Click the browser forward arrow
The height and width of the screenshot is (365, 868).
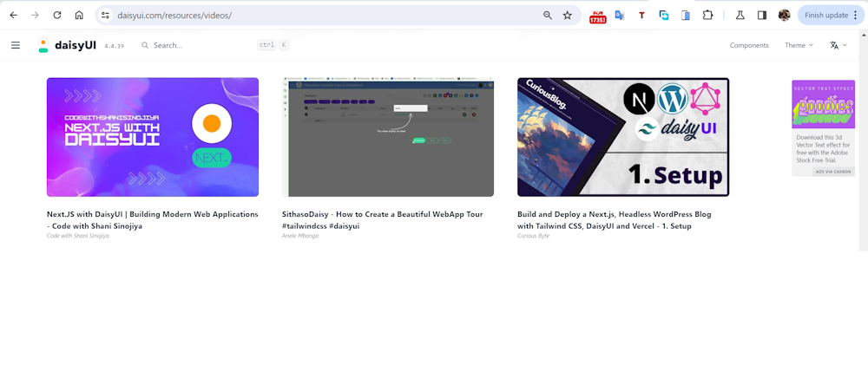tap(35, 16)
